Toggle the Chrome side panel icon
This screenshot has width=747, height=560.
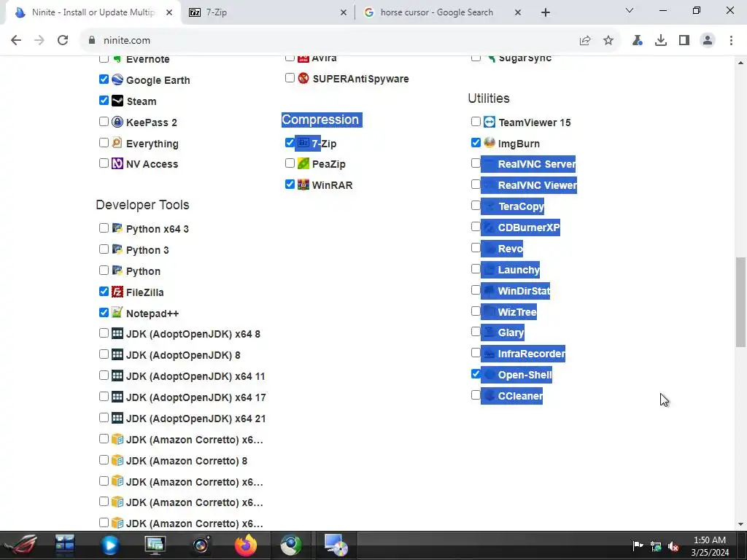(684, 41)
